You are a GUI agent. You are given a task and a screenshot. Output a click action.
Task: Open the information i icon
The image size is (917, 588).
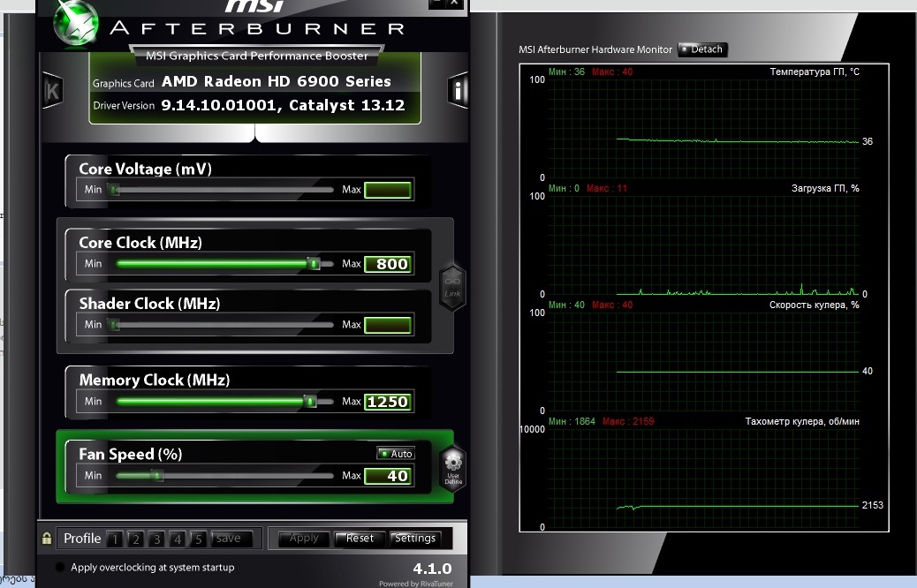coord(458,90)
